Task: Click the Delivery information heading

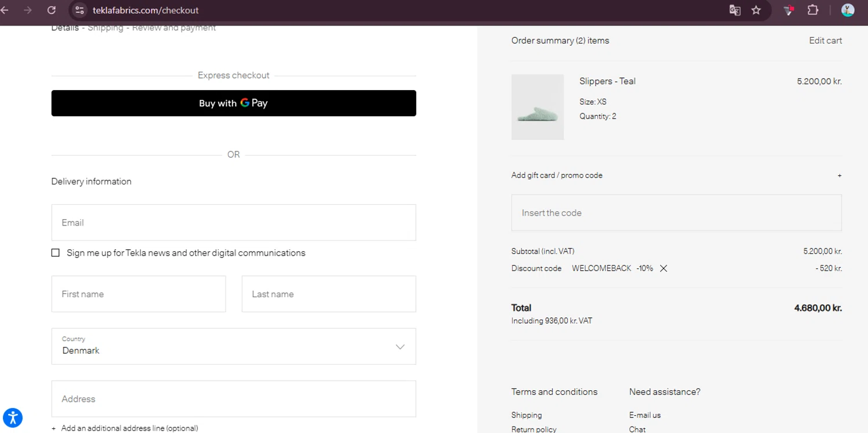Action: click(91, 182)
